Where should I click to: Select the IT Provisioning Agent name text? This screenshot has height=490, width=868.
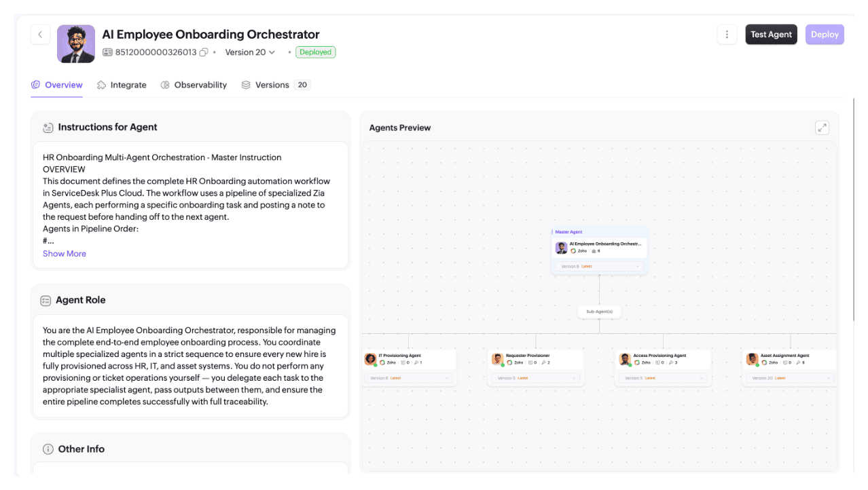point(400,356)
